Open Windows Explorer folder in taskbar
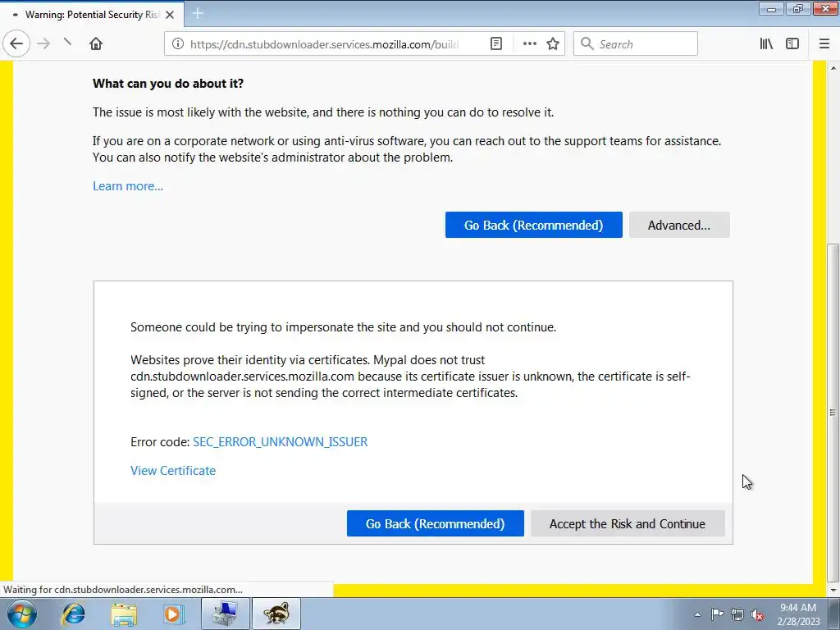 coord(124,614)
